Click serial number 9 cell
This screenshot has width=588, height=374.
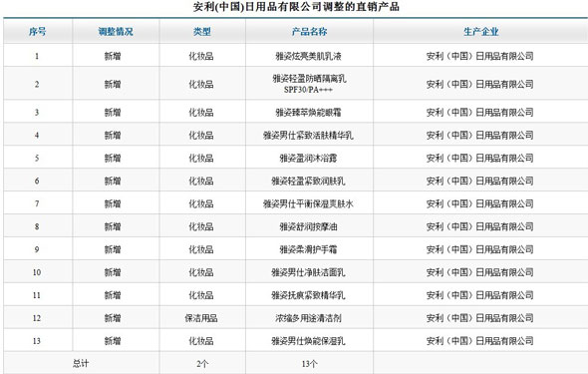click(x=37, y=249)
